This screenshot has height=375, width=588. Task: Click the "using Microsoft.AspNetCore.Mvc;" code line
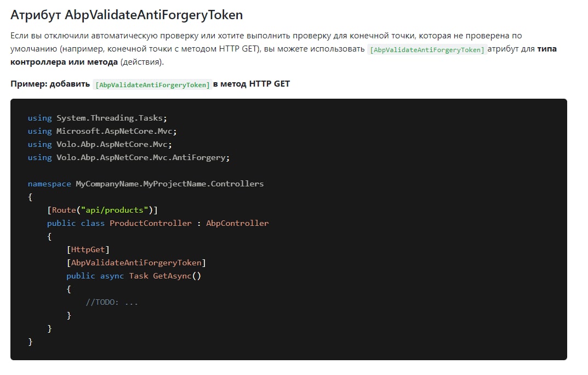click(102, 131)
